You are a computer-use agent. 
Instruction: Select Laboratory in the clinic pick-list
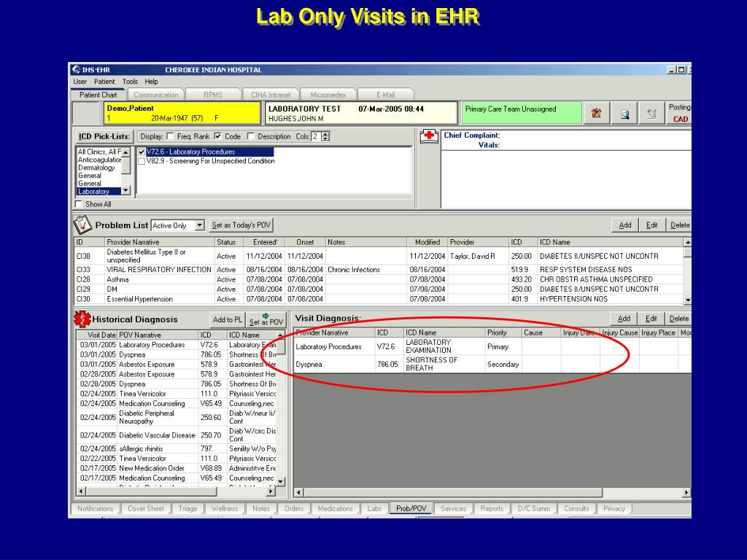98,192
